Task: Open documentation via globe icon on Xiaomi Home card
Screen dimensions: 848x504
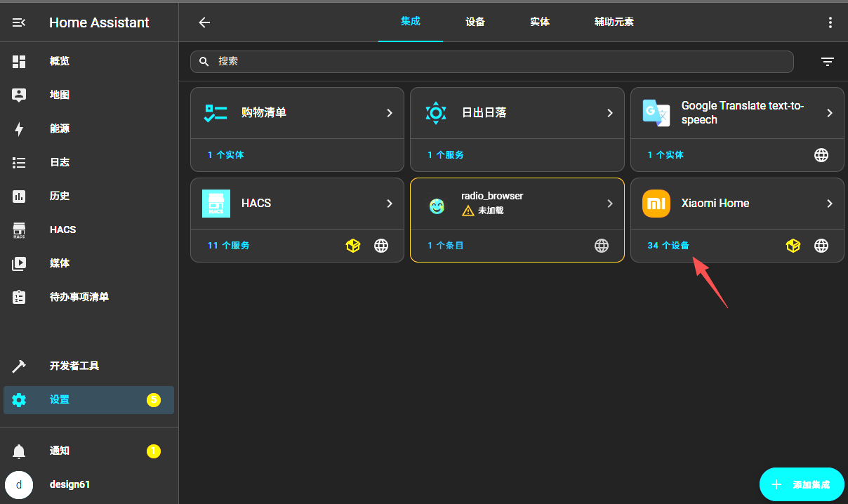Action: tap(821, 246)
